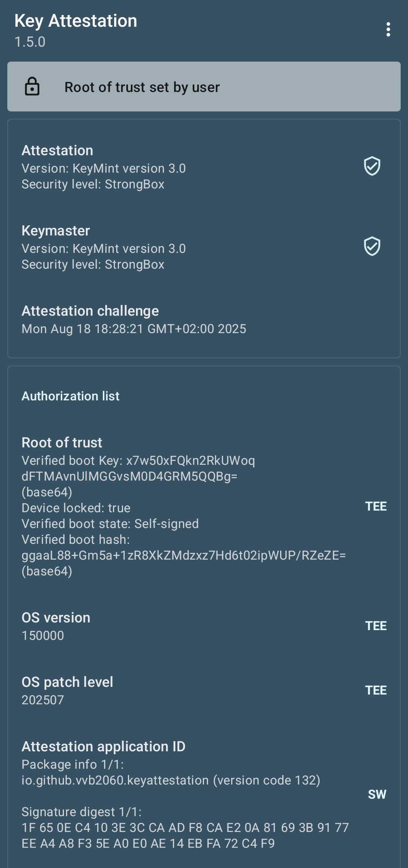The height and width of the screenshot is (868, 408).
Task: Tap the Verified boot hash value
Action: [183, 555]
